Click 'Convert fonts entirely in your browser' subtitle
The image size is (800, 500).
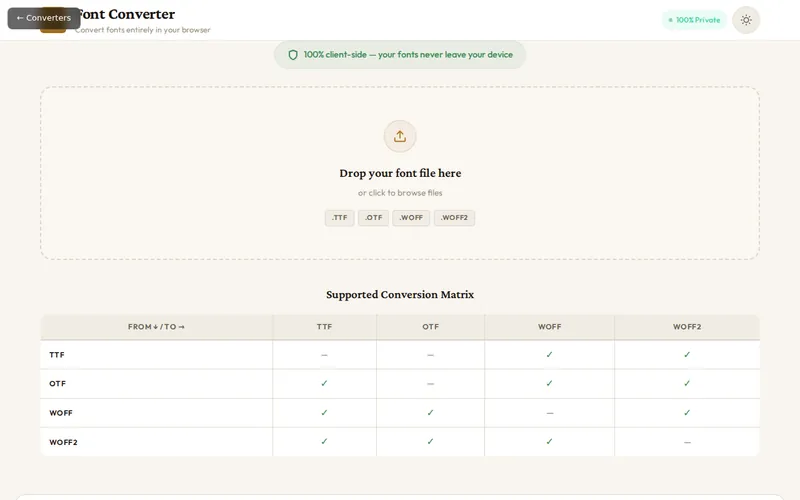[x=143, y=30]
